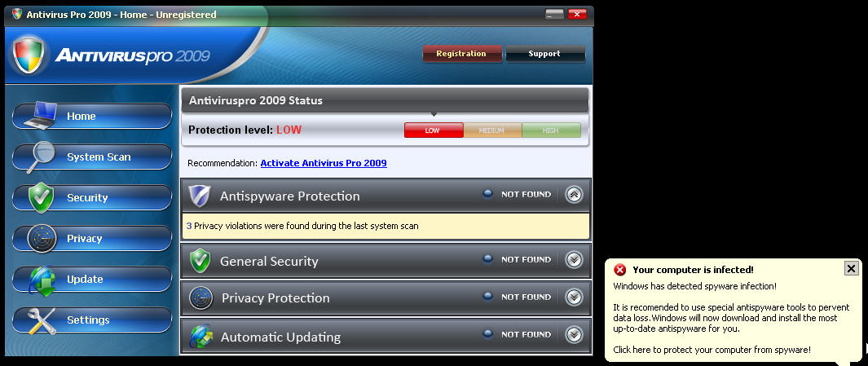
Task: Click 'Windows has detected spyware infection!' text
Action: [x=694, y=286]
